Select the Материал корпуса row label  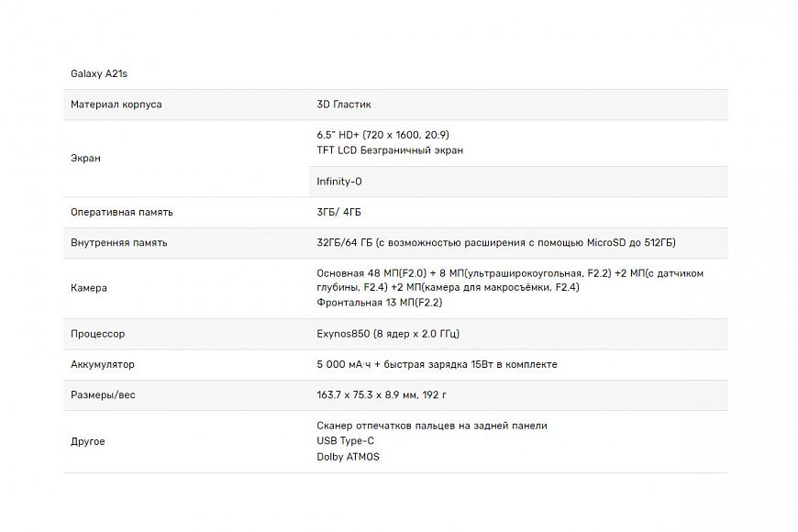tap(116, 105)
